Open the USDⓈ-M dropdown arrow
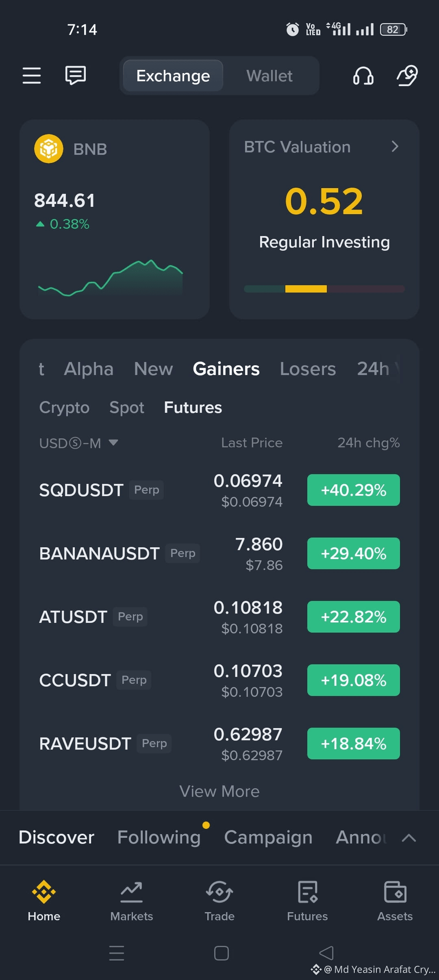 point(113,442)
